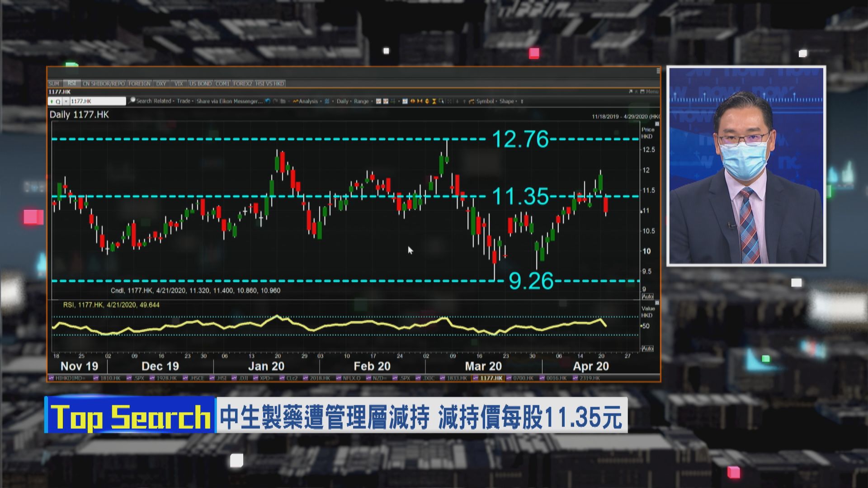Open the folder icon next to redo

point(283,101)
